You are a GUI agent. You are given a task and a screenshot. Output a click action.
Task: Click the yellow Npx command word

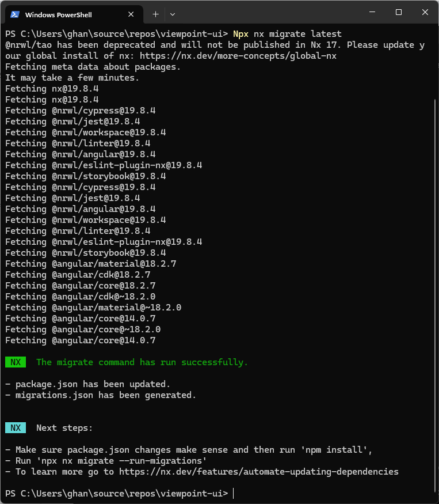click(x=241, y=34)
